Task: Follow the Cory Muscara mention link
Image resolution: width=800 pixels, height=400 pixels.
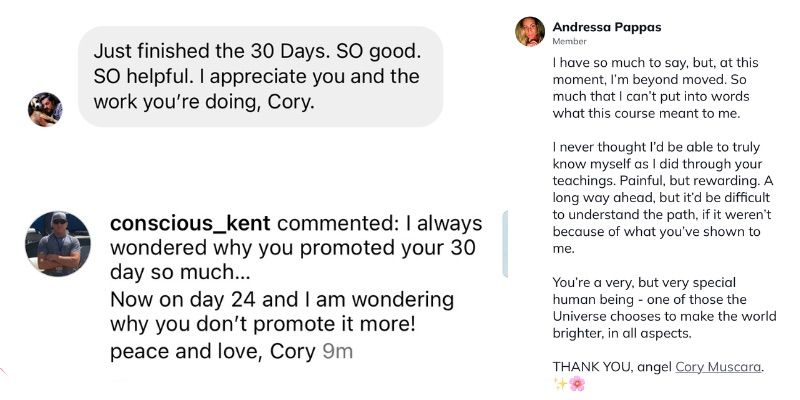Action: click(x=718, y=367)
